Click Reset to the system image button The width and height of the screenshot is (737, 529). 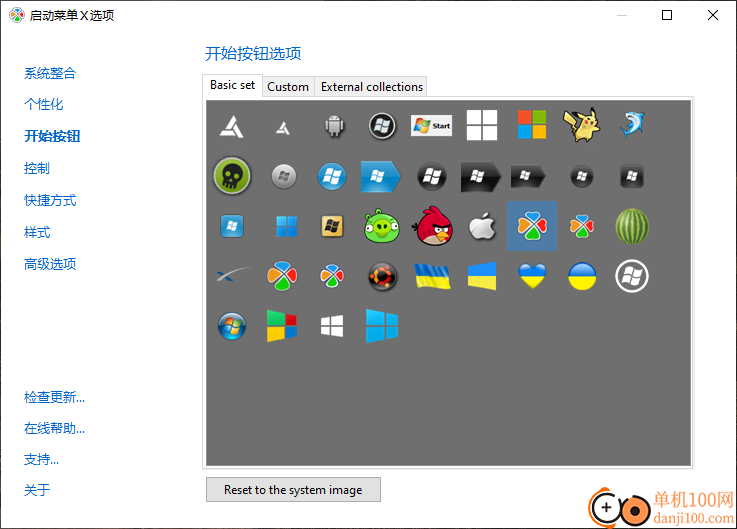point(293,490)
